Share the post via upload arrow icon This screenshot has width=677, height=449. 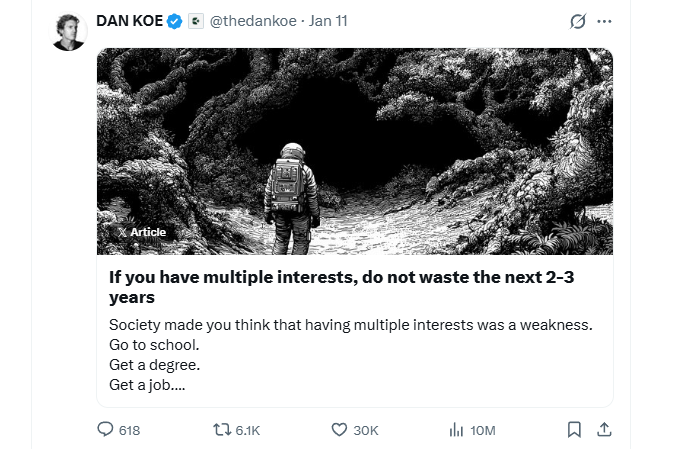(603, 429)
